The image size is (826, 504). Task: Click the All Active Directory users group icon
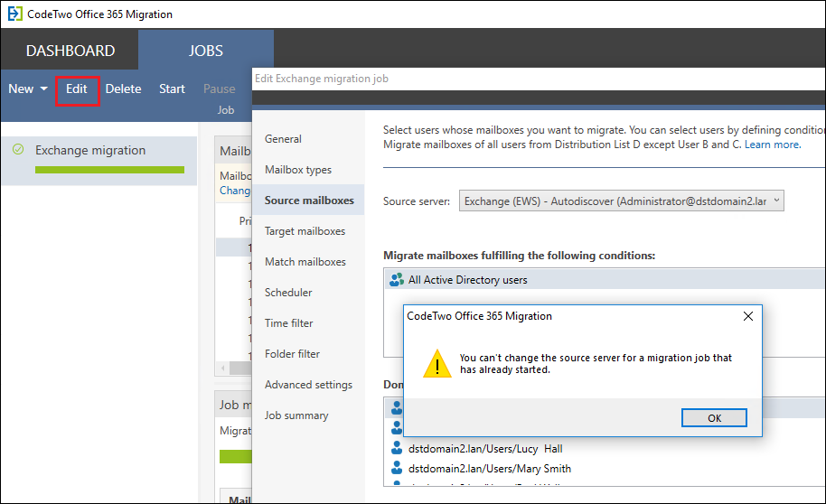396,280
